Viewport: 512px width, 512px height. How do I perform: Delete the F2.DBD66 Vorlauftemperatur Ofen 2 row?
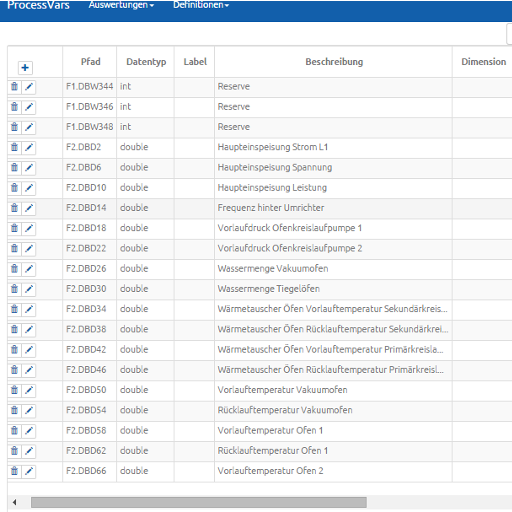14,471
